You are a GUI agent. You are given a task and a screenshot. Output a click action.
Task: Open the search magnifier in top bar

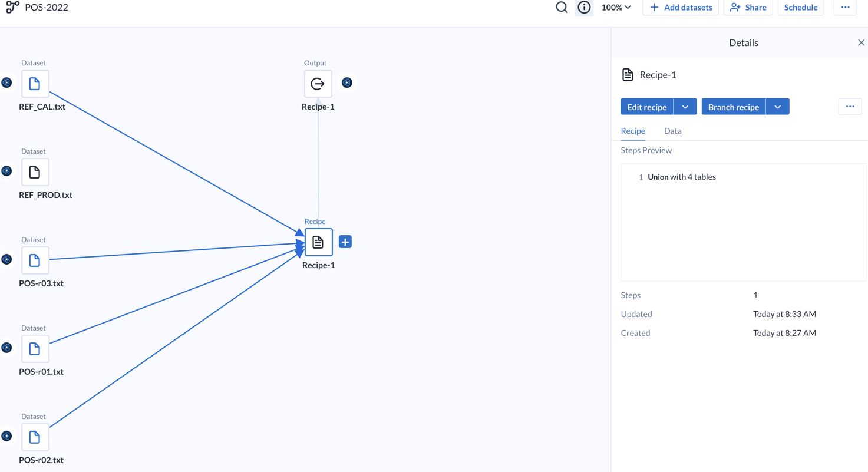[x=562, y=8]
